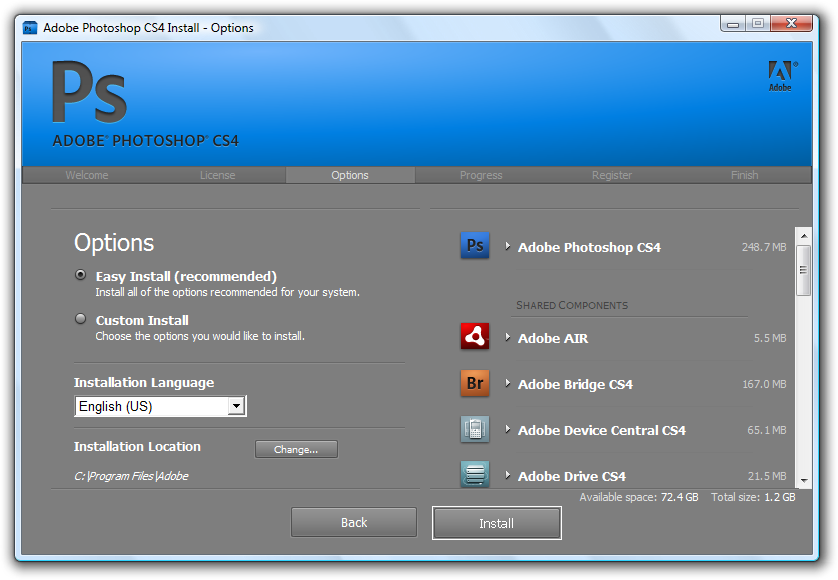Click the 21.5 MB size value
The height and width of the screenshot is (580, 838).
point(767,476)
